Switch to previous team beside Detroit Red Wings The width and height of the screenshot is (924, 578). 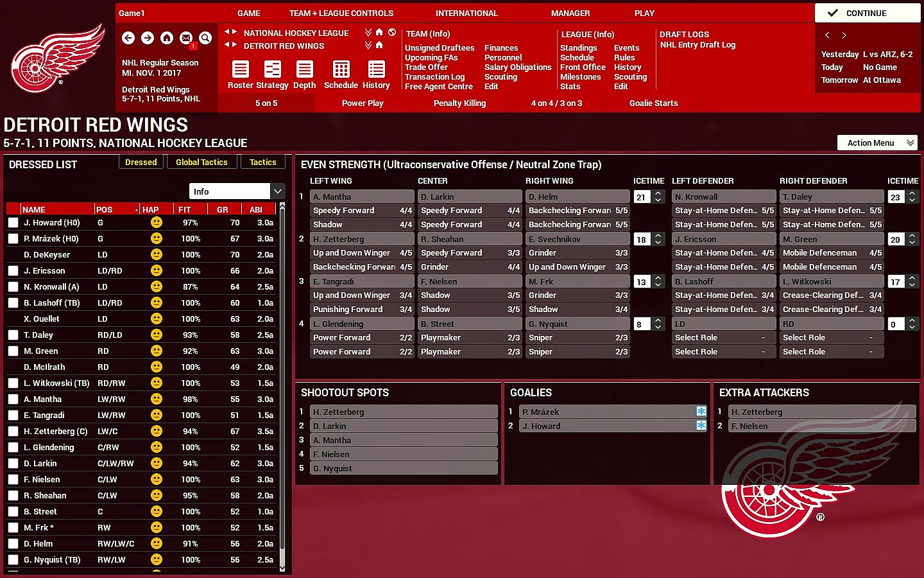pos(227,44)
